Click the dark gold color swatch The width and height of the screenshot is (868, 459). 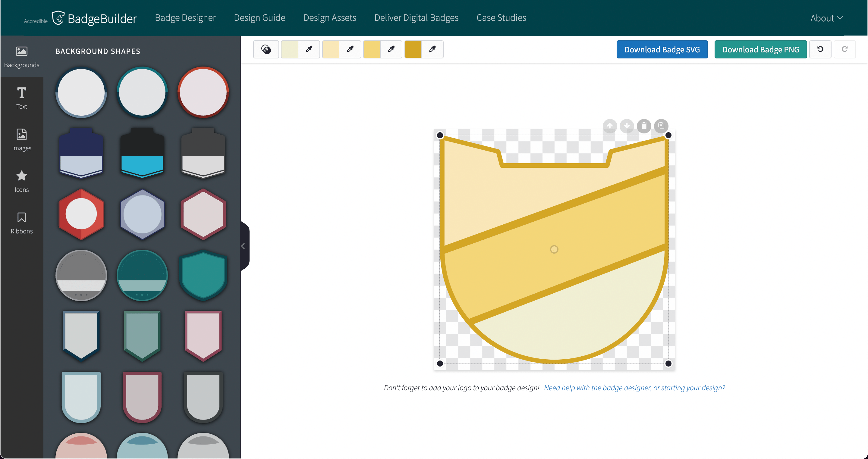point(413,49)
